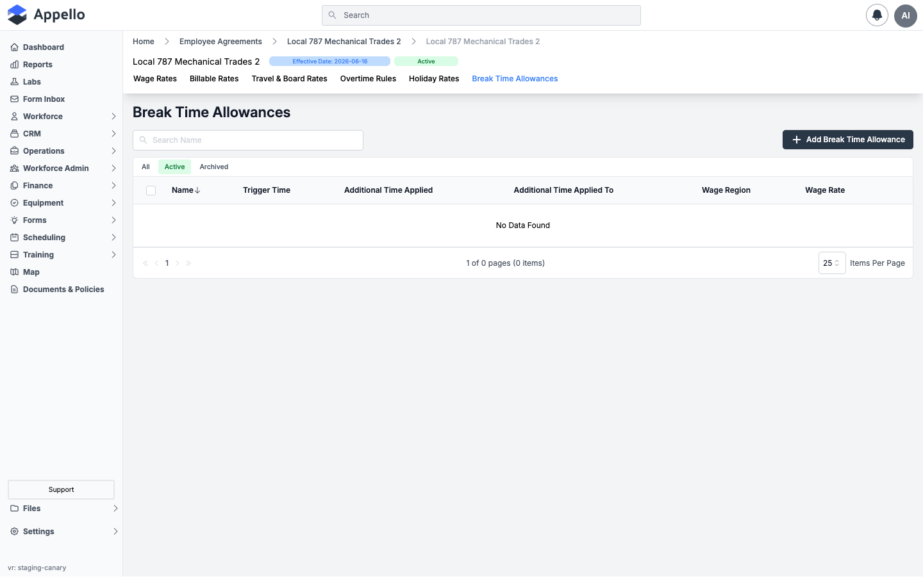
Task: Open the Travel & Board Rates tab
Action: pyautogui.click(x=290, y=79)
